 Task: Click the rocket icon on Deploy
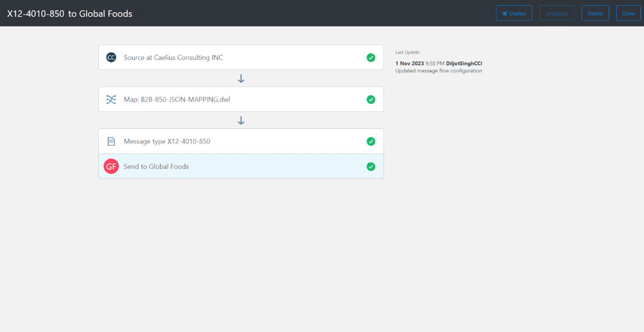coord(504,13)
